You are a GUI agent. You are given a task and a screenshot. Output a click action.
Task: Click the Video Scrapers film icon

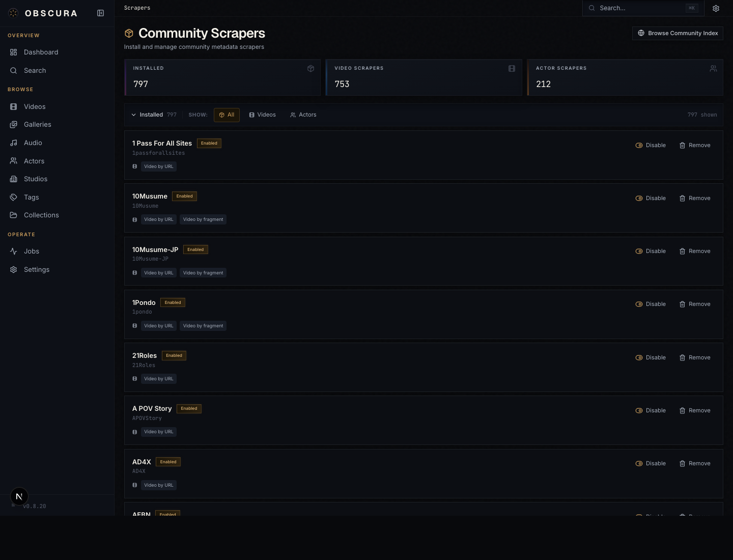(512, 68)
